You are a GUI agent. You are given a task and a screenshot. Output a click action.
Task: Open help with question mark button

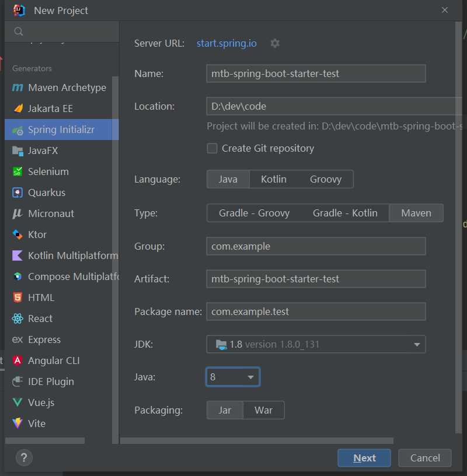pos(24,457)
